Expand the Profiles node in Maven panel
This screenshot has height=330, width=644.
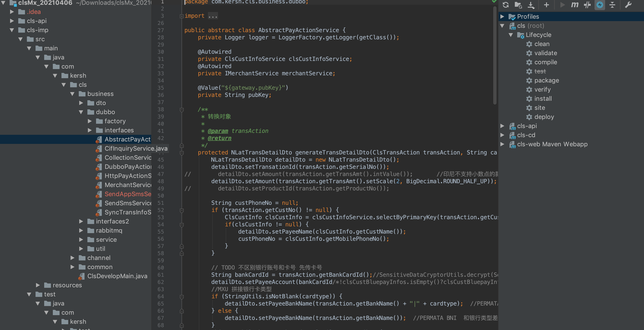(x=502, y=17)
